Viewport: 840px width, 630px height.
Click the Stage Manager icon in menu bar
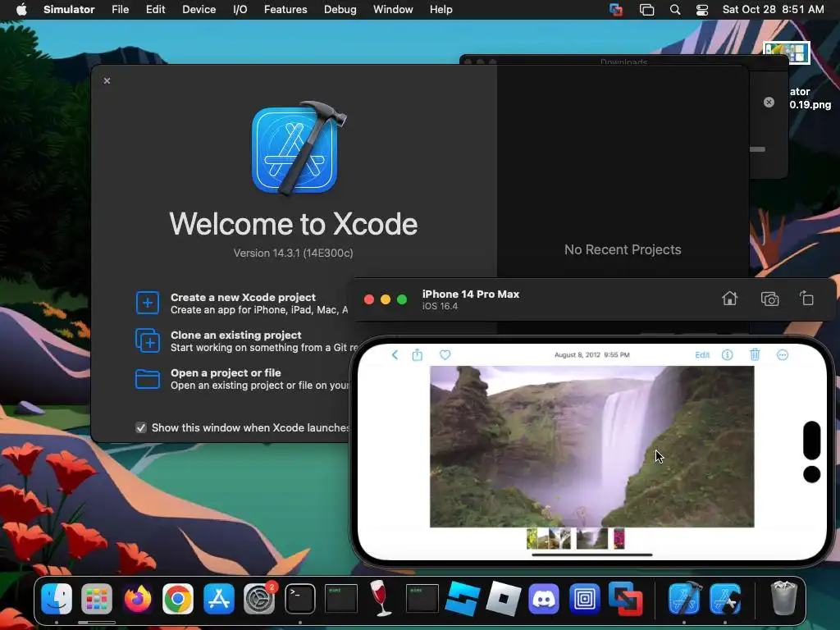click(x=646, y=10)
